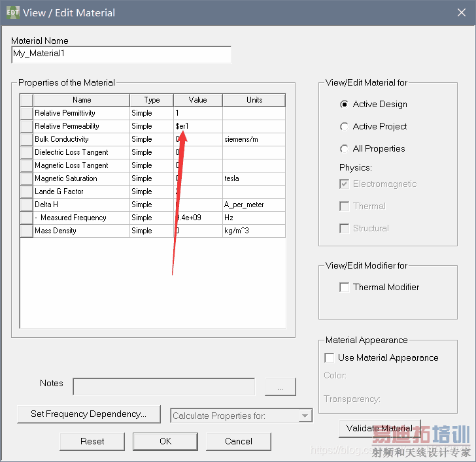Select the Active Design radio button
The height and width of the screenshot is (462, 476).
(344, 105)
